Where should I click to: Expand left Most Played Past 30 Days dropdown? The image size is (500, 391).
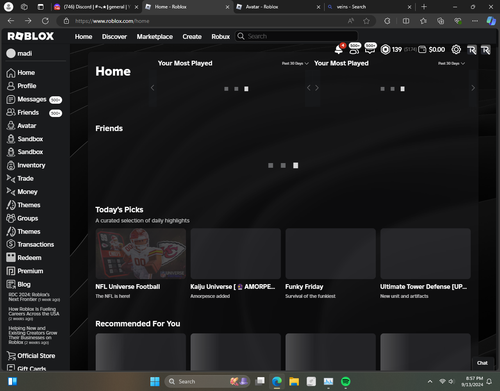295,63
